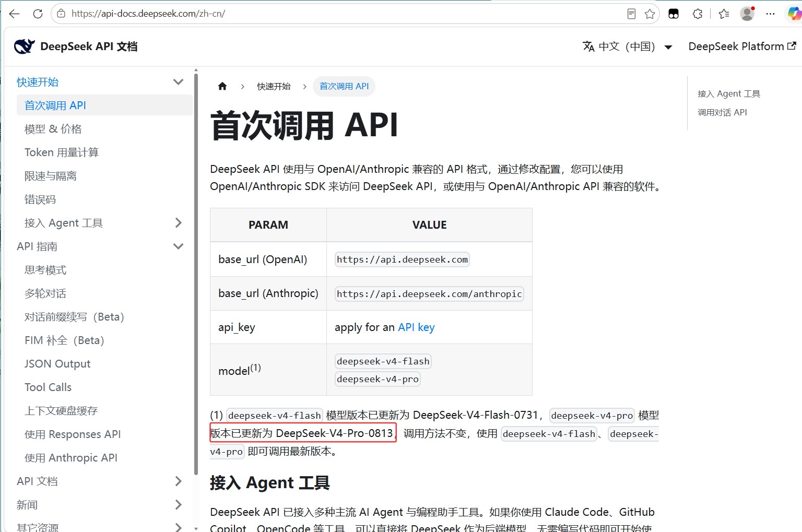Add this page to favorites with the star icon
This screenshot has width=802, height=532.
coord(650,14)
